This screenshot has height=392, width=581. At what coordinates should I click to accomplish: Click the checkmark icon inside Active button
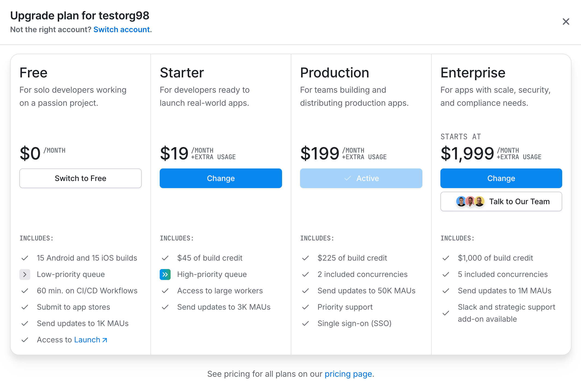pyautogui.click(x=347, y=178)
